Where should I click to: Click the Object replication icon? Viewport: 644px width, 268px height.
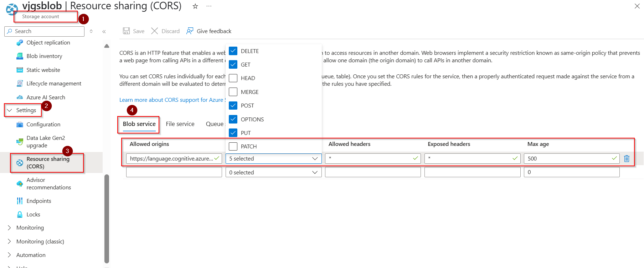[x=20, y=43]
